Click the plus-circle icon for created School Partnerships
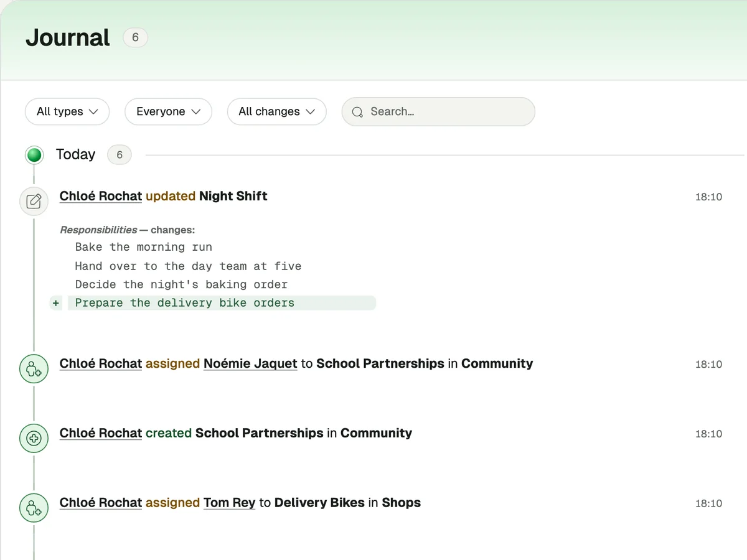Screen dimensions: 747x560 [34, 438]
